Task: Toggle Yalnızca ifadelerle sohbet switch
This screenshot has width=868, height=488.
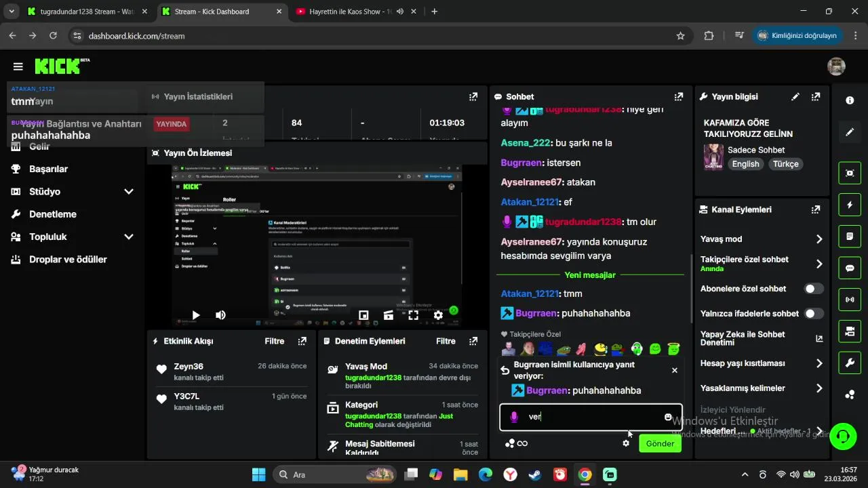Action: [x=814, y=314]
